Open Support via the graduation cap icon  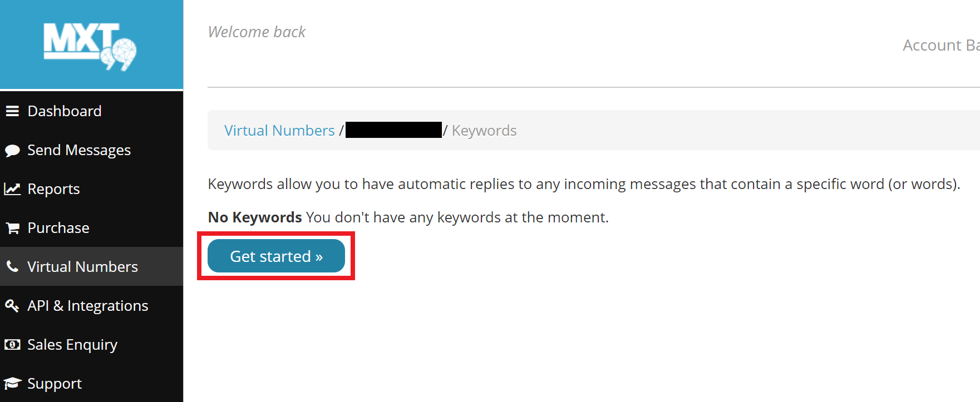13,383
